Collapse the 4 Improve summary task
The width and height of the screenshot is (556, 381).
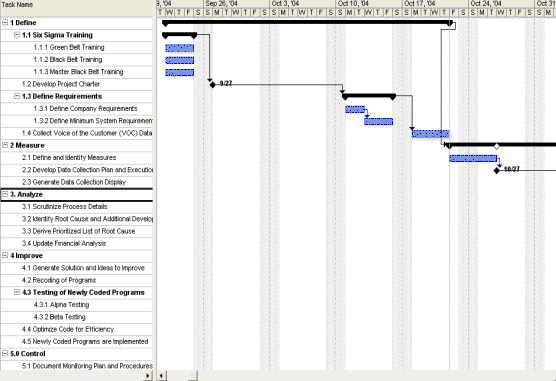[5, 255]
